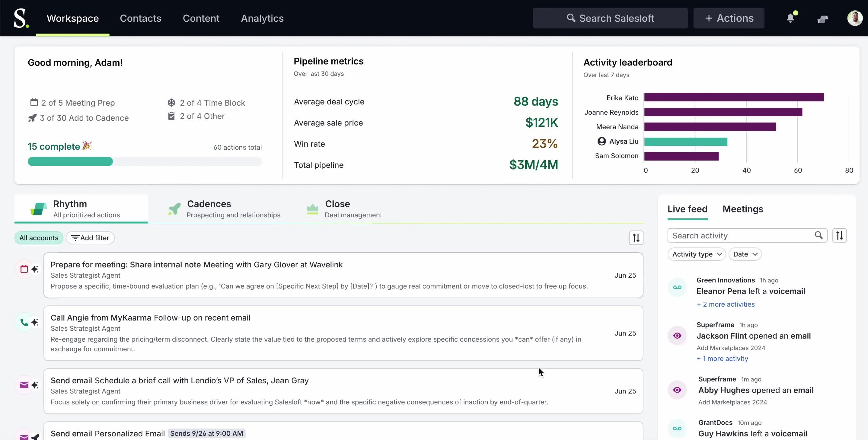Click the sort icon beside Search activity
Image resolution: width=868 pixels, height=440 pixels.
839,235
